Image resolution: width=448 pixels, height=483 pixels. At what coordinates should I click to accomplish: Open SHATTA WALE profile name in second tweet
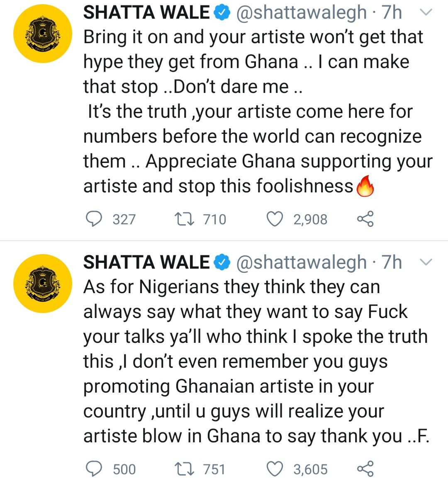[x=147, y=262]
